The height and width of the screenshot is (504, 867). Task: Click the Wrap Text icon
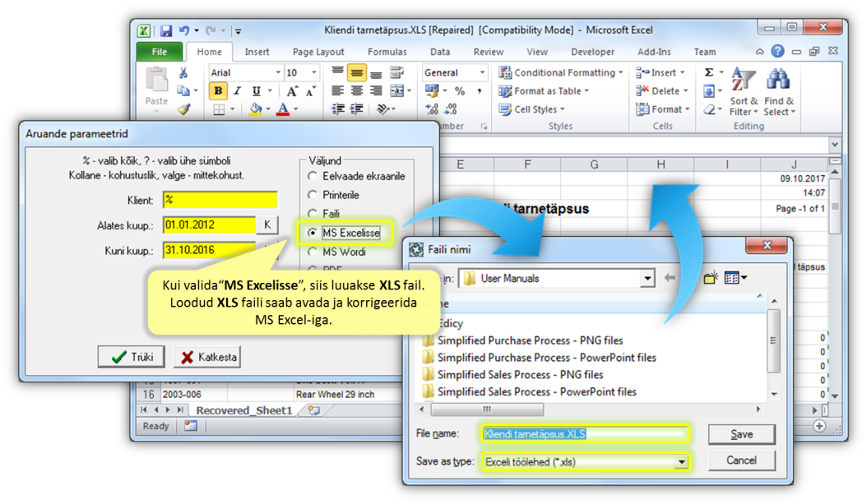[396, 72]
